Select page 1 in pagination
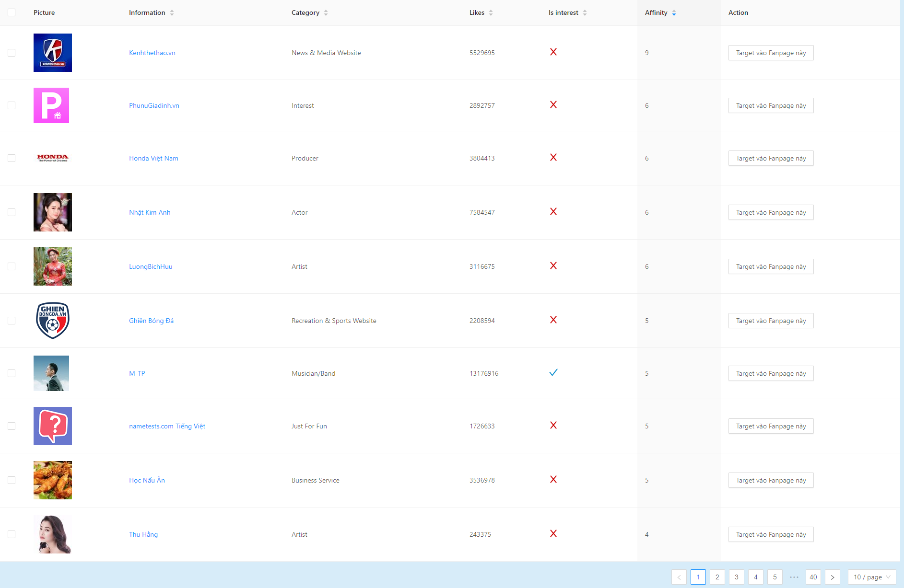This screenshot has width=904, height=588. (x=698, y=577)
